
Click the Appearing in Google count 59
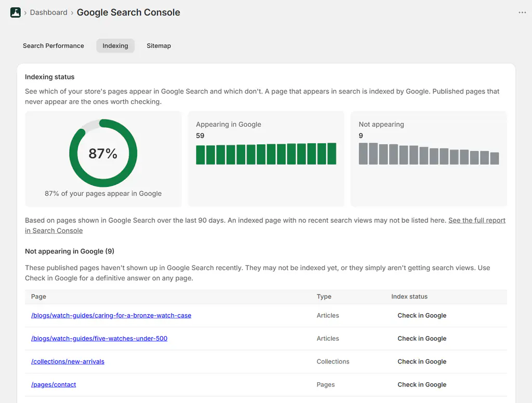[x=200, y=136]
